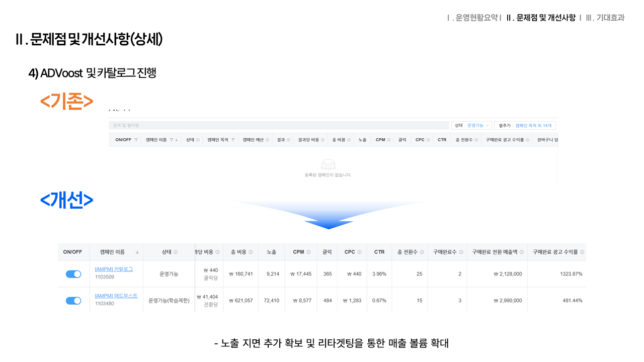Click the info icon beside 구매완료수
Image resolution: width=644 pixels, height=362 pixels.
tap(461, 252)
